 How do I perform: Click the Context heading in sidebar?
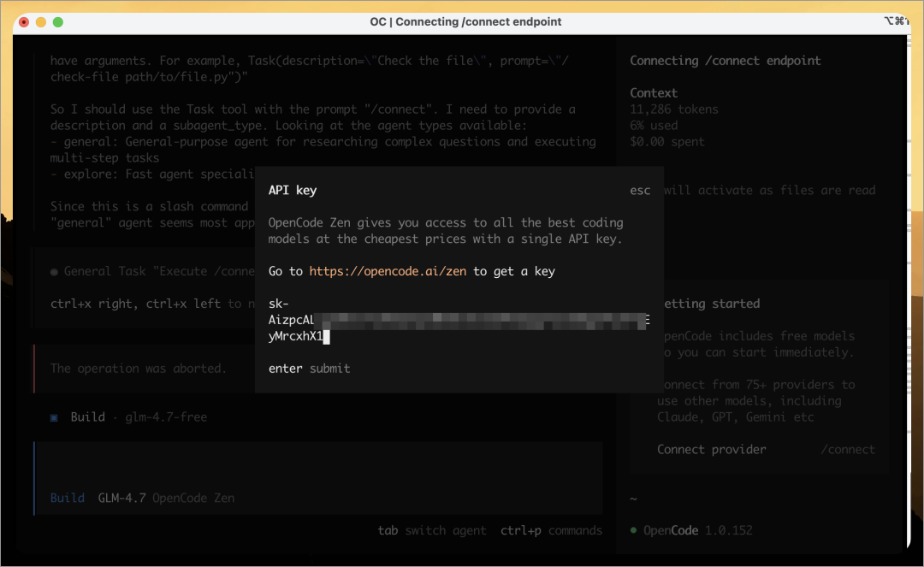(x=654, y=93)
